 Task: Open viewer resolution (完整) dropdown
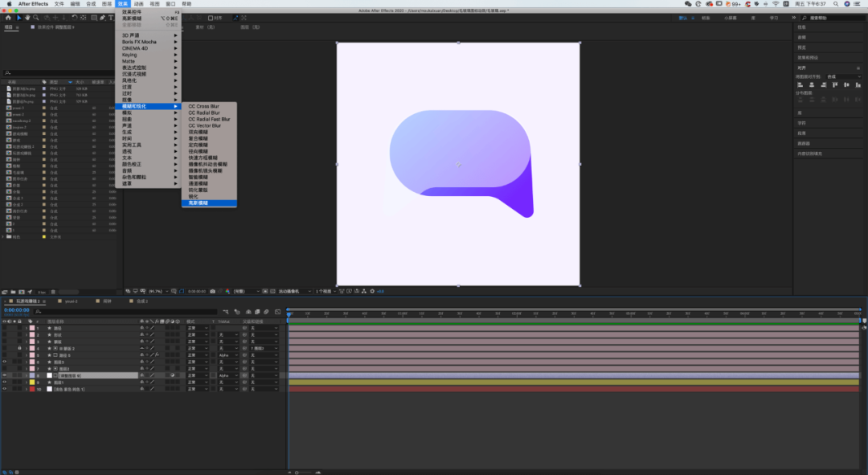246,291
